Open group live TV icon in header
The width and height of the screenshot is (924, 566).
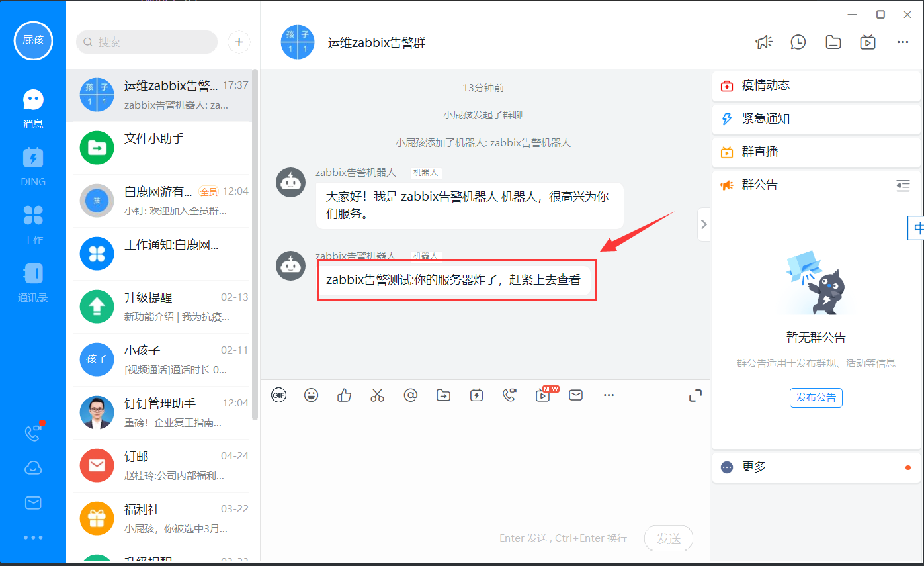(868, 42)
